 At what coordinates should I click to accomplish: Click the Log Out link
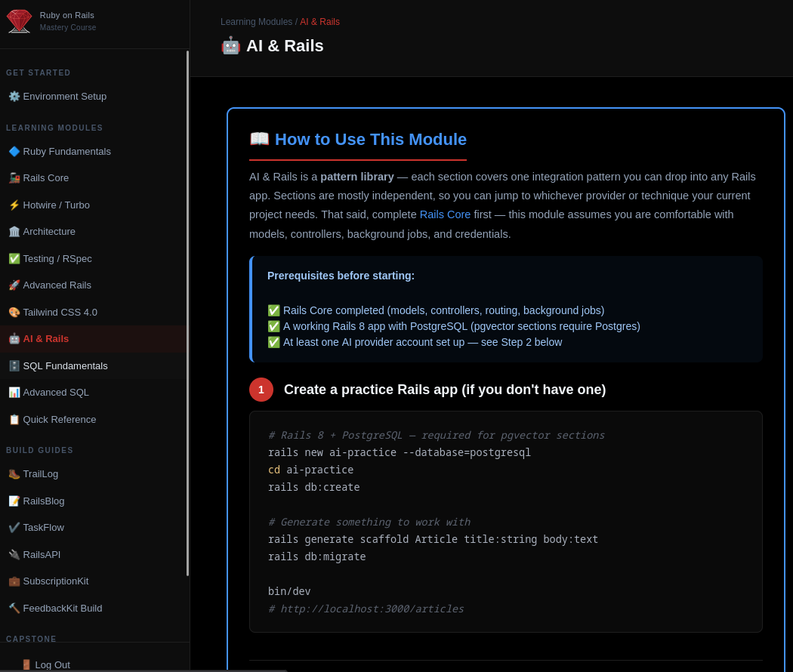click(x=45, y=664)
